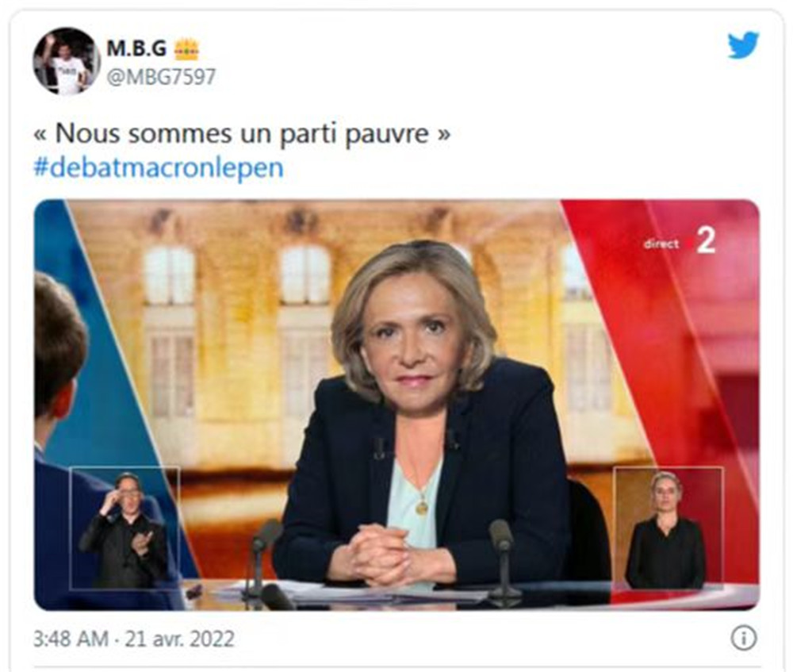Open the 3:48 AM timestamp link
793x672 pixels.
pos(71,639)
